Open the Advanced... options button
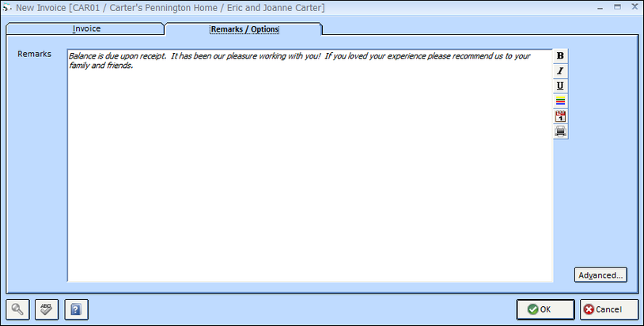Screen dimensions: 644x326 pyautogui.click(x=600, y=275)
